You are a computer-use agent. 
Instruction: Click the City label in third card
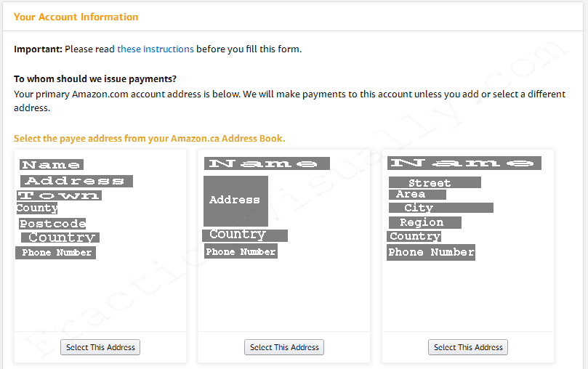point(441,208)
